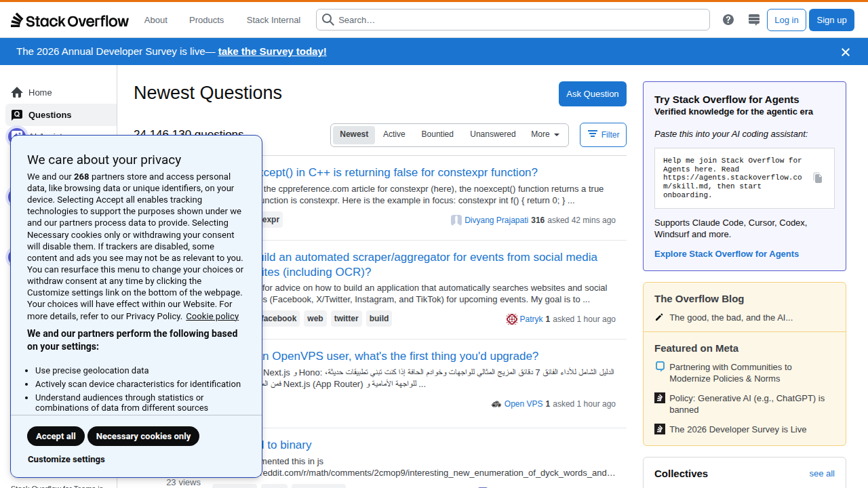The image size is (868, 488).
Task: Click icon beside 2026 Developer Survey post
Action: tap(660, 429)
